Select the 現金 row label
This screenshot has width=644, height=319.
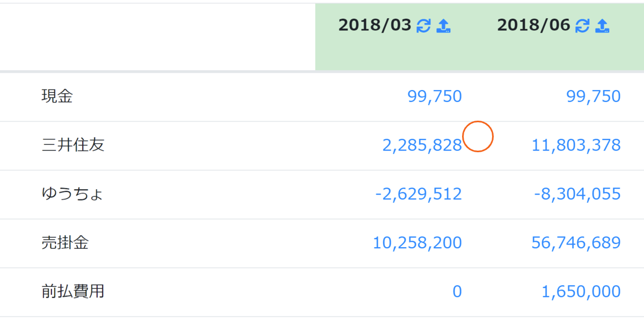(57, 97)
